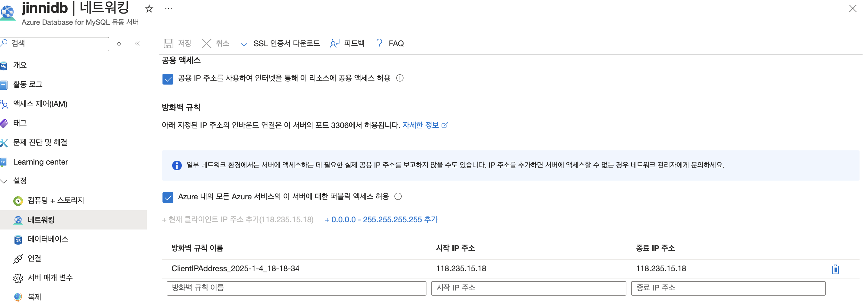Image resolution: width=868 pixels, height=305 pixels.
Task: Open 컴퓨팅 + 스토리지 in the sidebar
Action: (x=56, y=201)
